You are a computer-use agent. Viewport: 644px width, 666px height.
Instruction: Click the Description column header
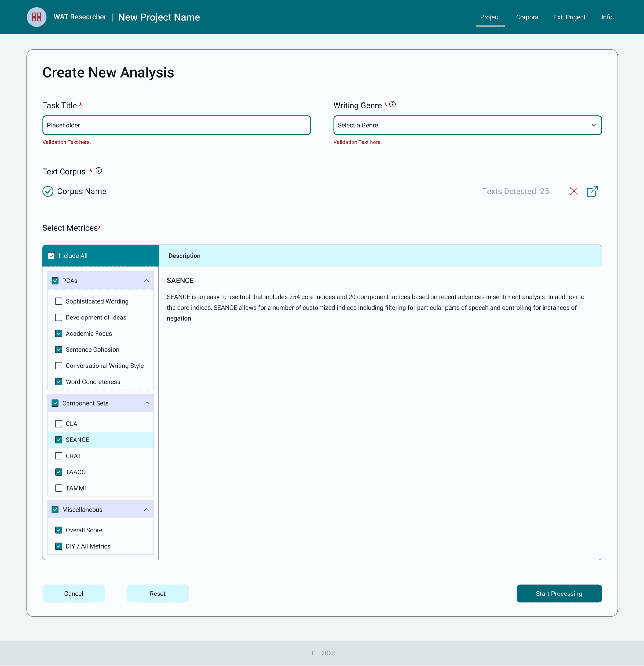point(184,256)
